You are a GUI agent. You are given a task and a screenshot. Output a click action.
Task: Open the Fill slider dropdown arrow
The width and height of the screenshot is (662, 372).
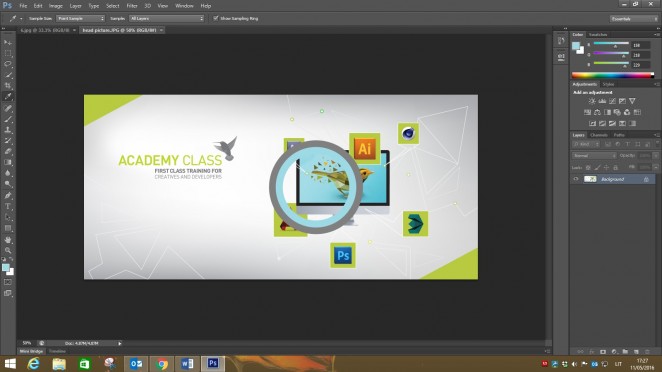[655, 168]
